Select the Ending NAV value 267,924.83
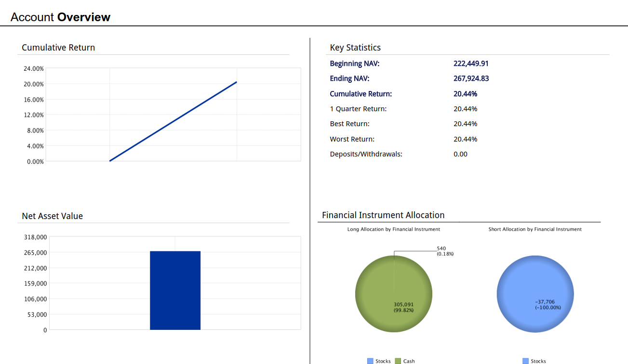 pos(471,78)
